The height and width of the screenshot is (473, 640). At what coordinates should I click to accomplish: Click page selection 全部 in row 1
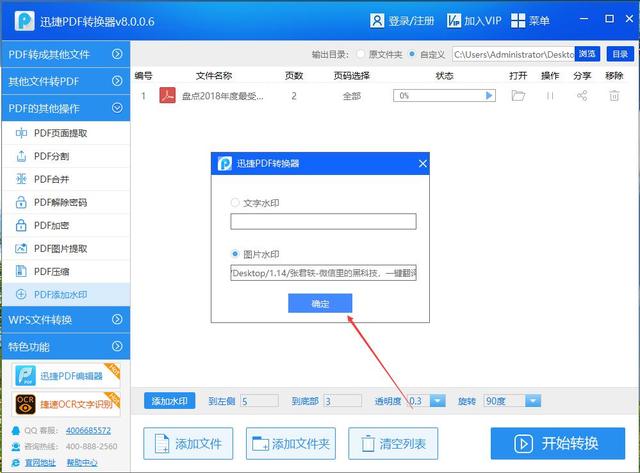(x=352, y=96)
